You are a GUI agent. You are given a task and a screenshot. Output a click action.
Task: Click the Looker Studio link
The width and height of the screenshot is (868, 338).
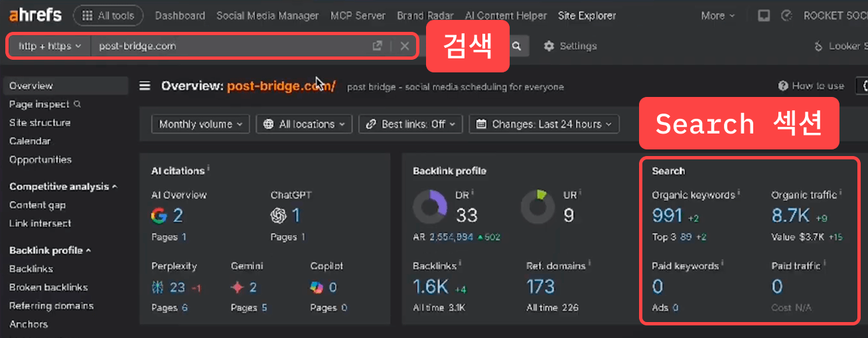coord(841,46)
